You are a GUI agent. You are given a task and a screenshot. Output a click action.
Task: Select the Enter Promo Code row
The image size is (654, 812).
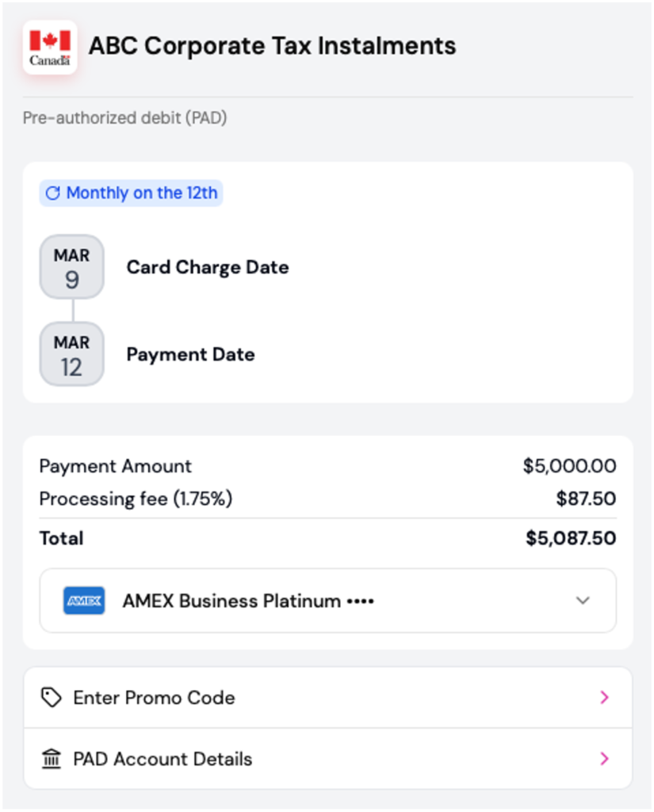coord(327,698)
